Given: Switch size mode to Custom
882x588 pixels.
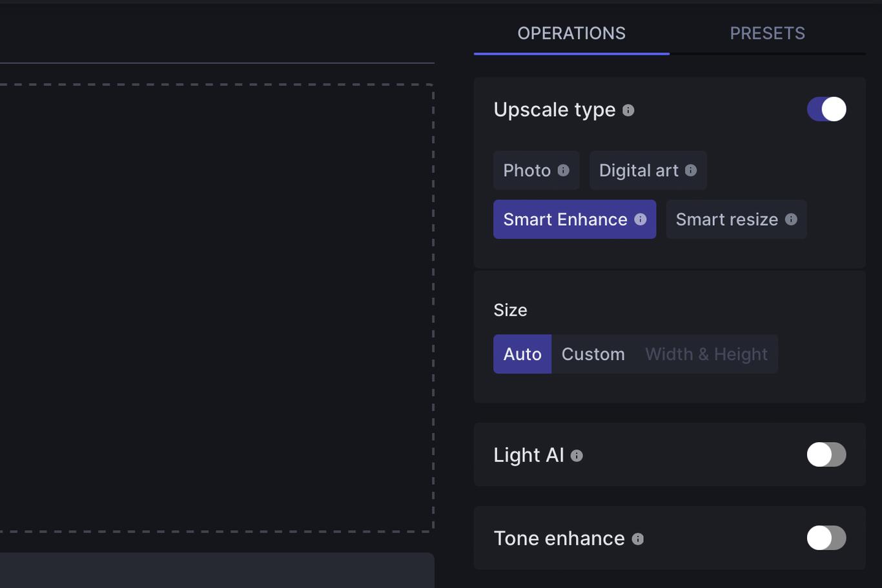Looking at the screenshot, I should [593, 354].
